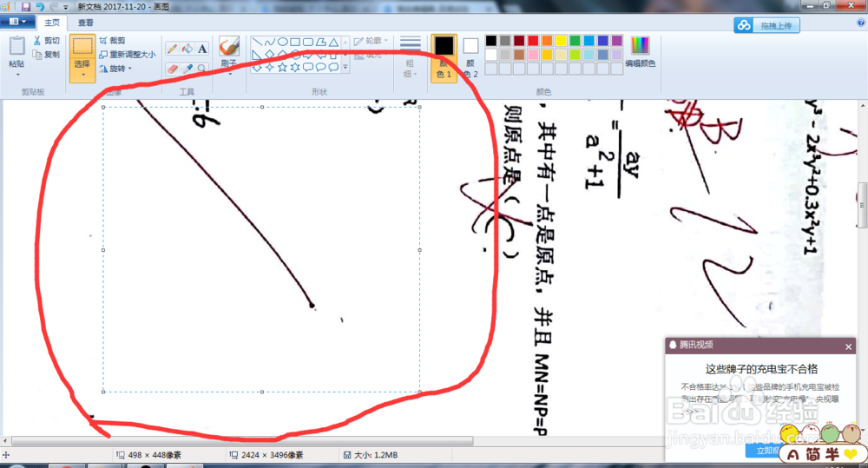Select the Magnifier tool

pyautogui.click(x=202, y=69)
